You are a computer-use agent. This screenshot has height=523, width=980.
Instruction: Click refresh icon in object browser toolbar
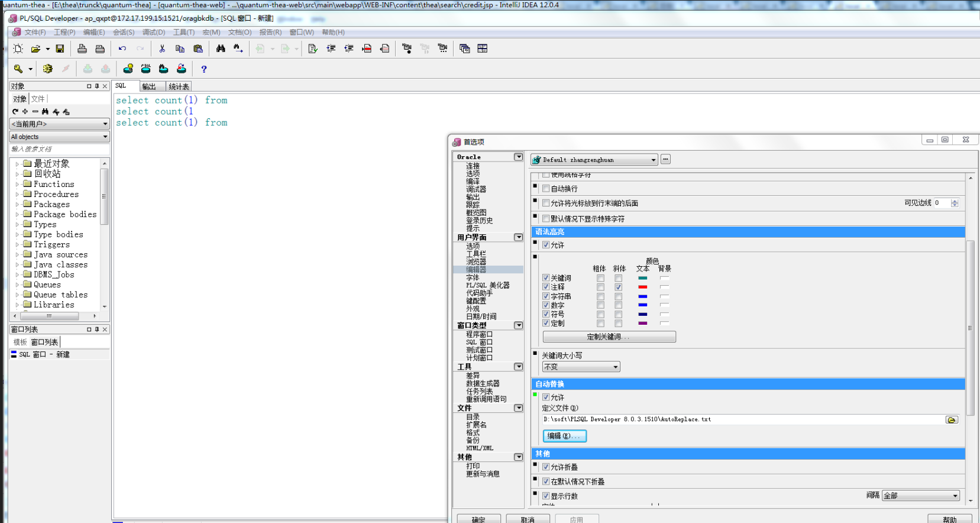pos(15,111)
